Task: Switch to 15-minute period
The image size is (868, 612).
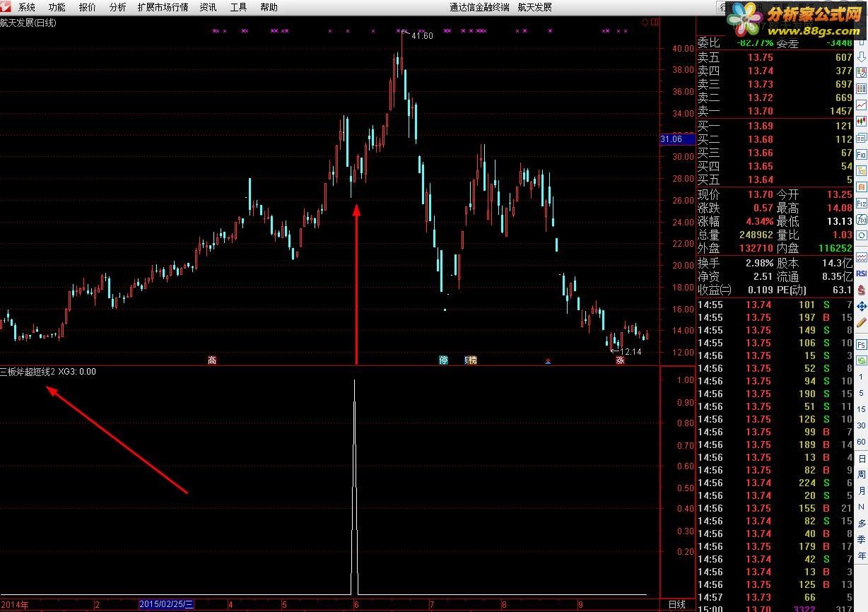Action: pyautogui.click(x=861, y=409)
